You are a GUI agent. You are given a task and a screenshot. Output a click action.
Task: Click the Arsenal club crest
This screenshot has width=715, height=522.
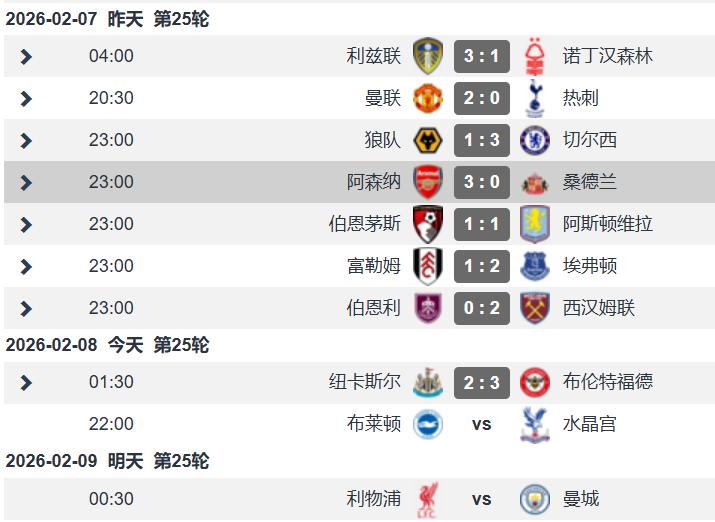pyautogui.click(x=428, y=182)
